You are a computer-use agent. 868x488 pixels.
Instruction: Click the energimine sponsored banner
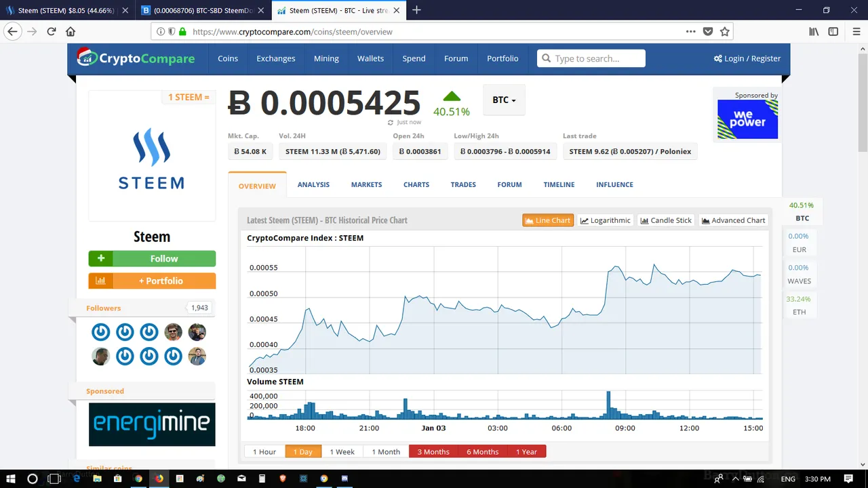click(x=152, y=424)
